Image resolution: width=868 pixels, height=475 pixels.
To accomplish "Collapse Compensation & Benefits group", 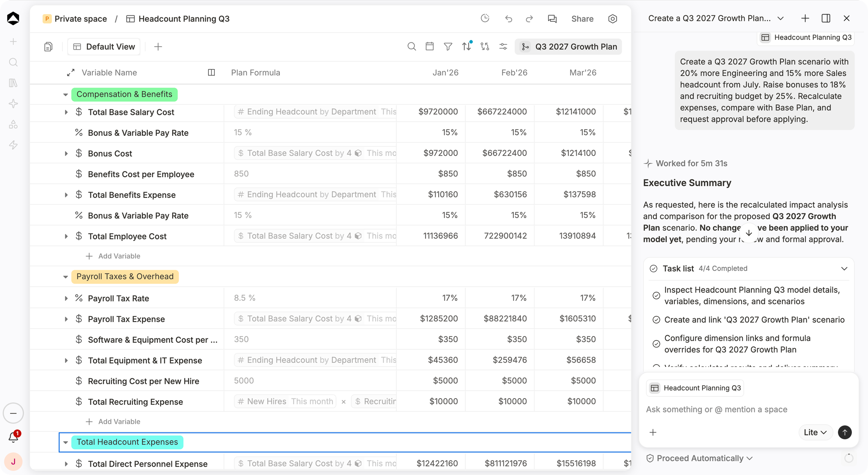I will (65, 94).
